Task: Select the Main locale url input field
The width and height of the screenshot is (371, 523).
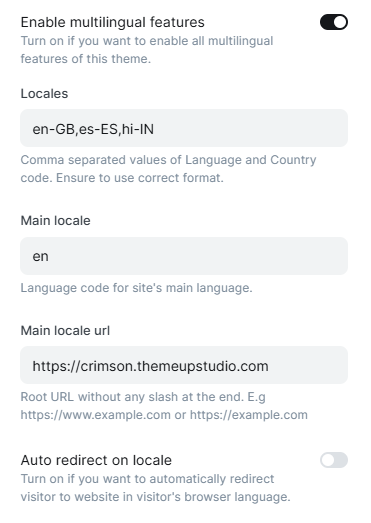Action: 184,365
